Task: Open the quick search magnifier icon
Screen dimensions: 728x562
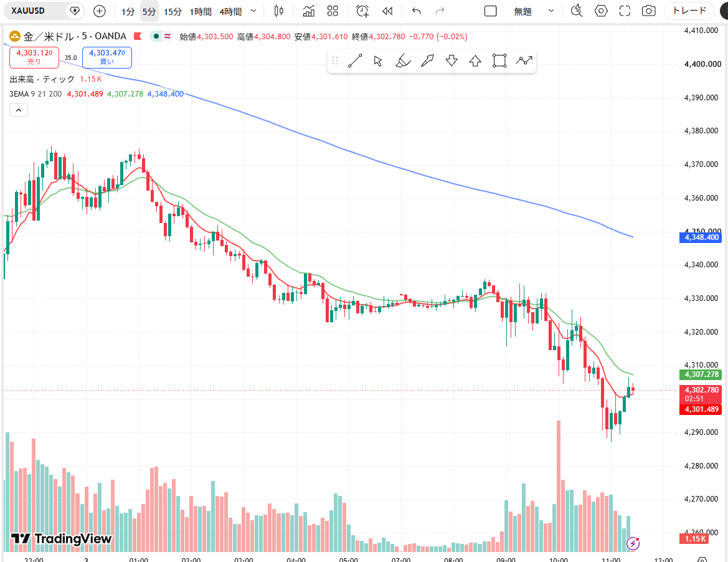Action: [577, 11]
